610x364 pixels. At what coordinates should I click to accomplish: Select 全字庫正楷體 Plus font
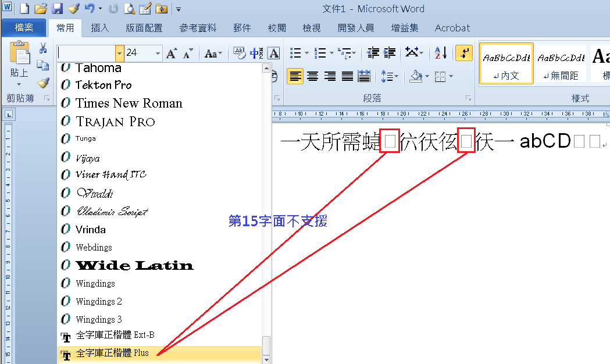click(159, 354)
